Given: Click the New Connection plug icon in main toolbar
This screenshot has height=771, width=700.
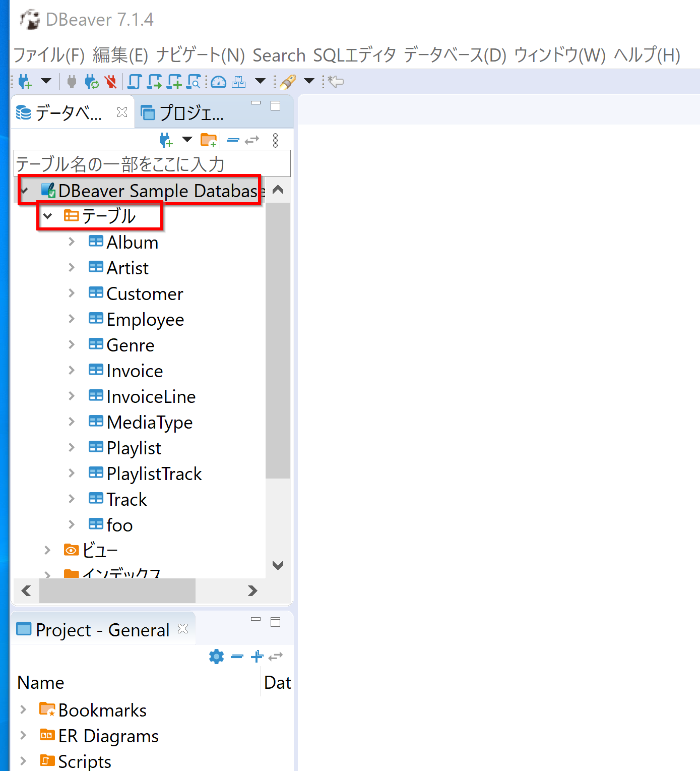Looking at the screenshot, I should click(25, 81).
